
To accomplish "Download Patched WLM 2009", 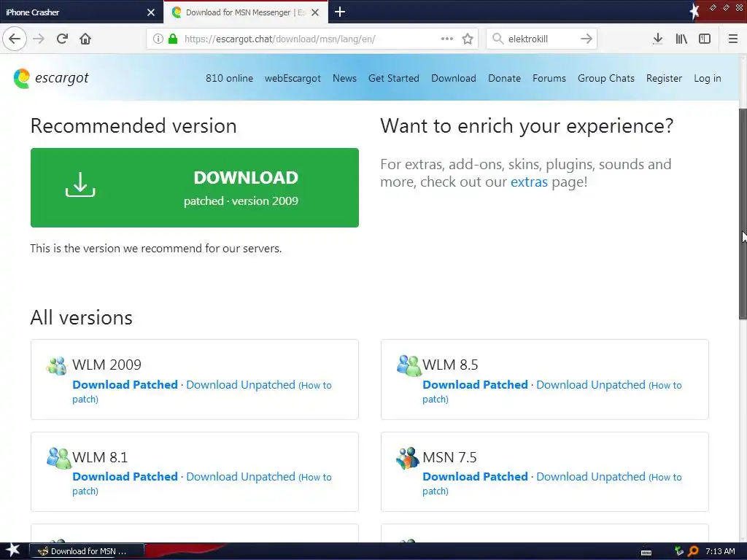I will (x=125, y=385).
